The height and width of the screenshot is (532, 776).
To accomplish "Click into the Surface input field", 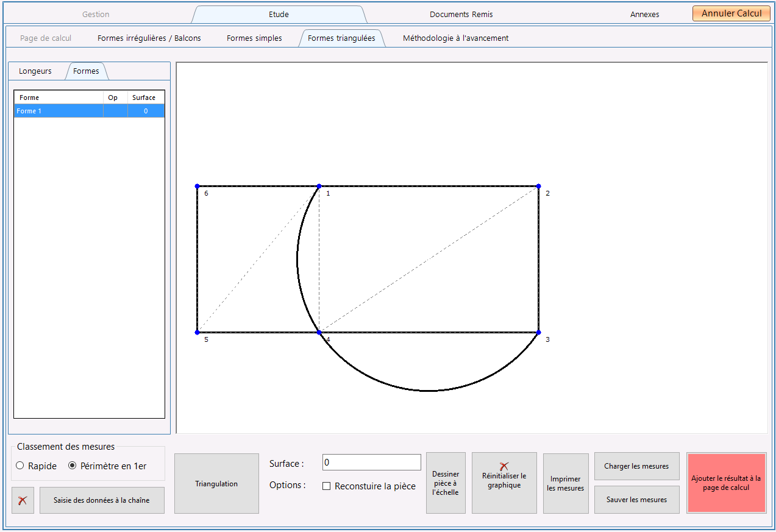I will point(372,463).
